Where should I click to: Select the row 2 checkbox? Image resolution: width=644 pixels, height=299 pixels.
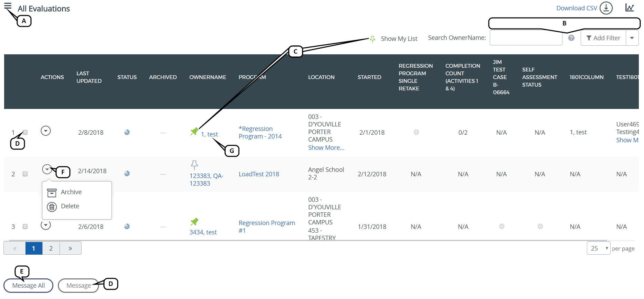[25, 174]
